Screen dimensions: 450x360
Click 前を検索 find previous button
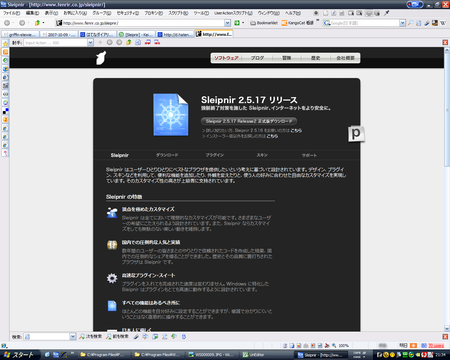tap(117, 337)
